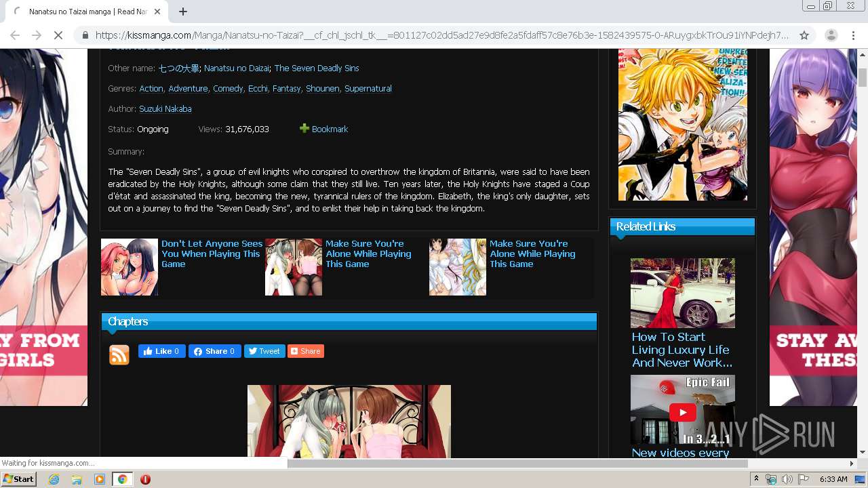The height and width of the screenshot is (488, 868).
Task: Click horizontal scrollbar right arrow
Action: click(852, 464)
